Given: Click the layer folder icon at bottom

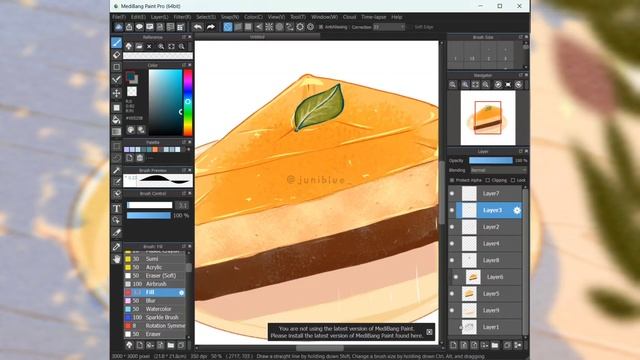Looking at the screenshot, I should [495, 345].
